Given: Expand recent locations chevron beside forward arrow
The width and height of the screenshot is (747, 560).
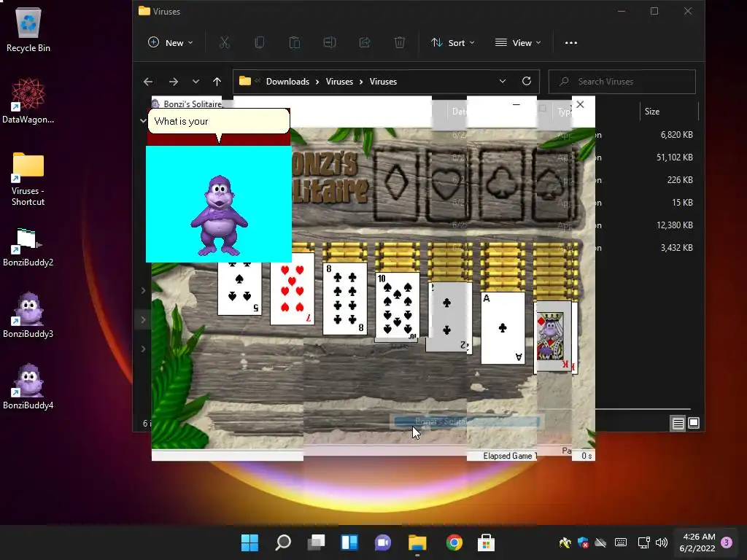Looking at the screenshot, I should pos(196,82).
